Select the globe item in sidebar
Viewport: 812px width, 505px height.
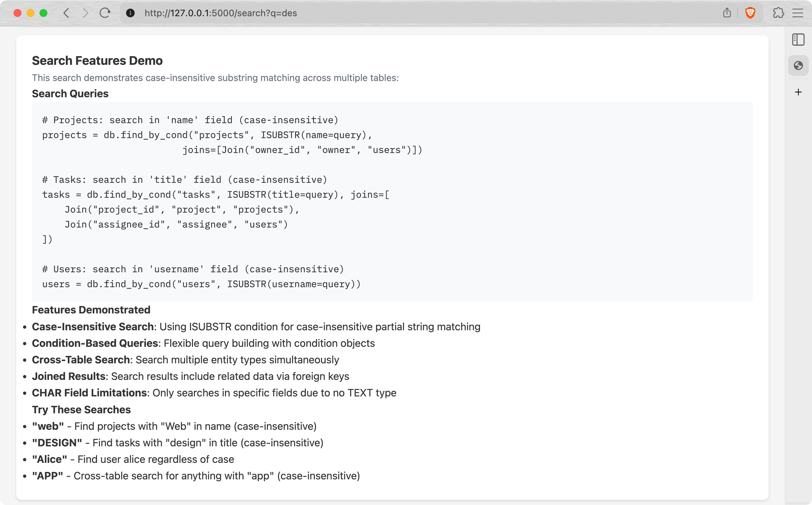pyautogui.click(x=798, y=65)
